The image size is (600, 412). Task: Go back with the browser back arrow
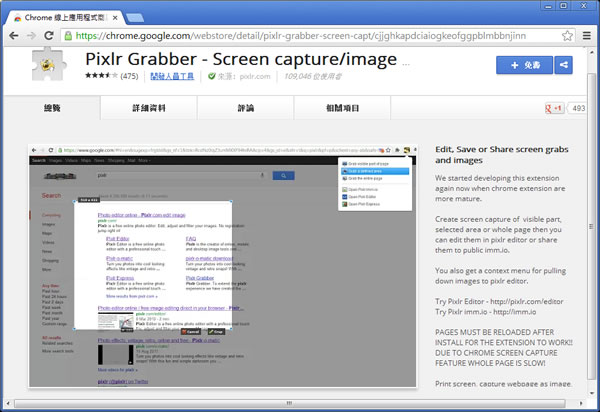click(13, 36)
